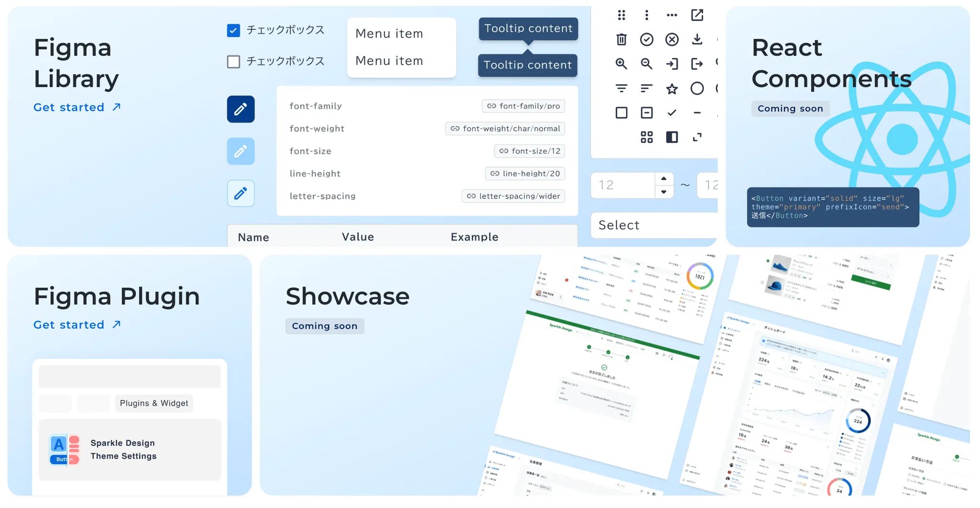Screen dimensions: 980x508
Task: Click the letter-spacing label
Action: 323,196
